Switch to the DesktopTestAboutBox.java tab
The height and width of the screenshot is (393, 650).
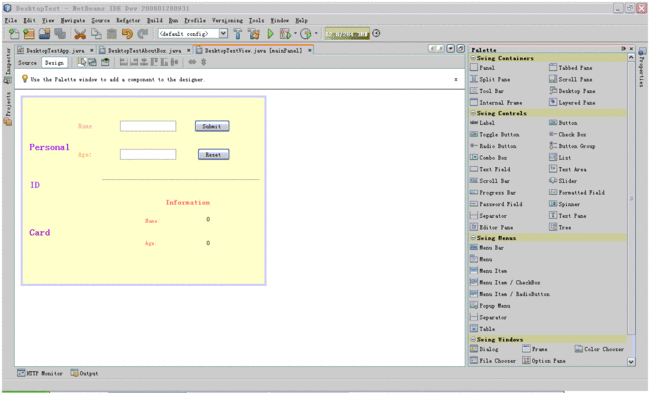coord(144,51)
